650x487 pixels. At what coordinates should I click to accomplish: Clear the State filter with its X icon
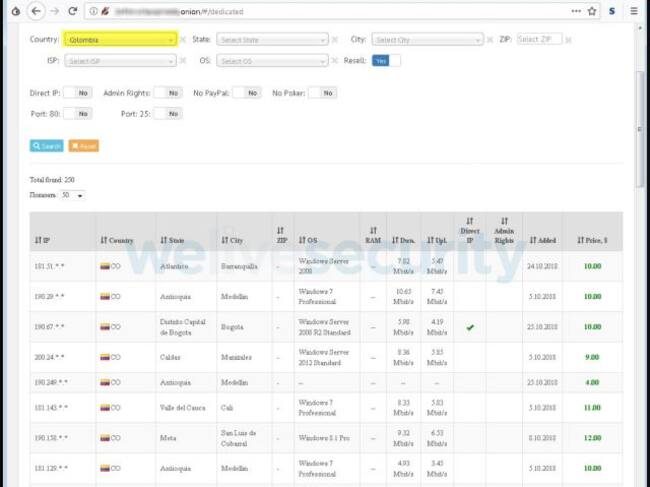click(x=336, y=40)
